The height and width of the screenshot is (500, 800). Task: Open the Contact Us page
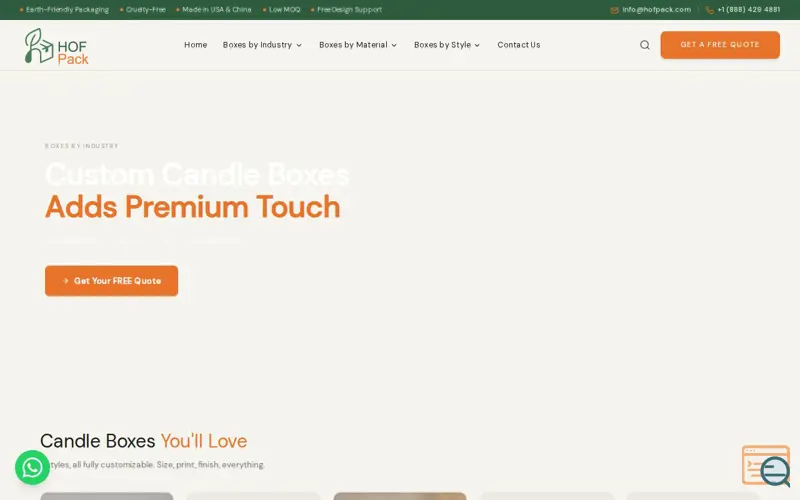[x=518, y=45]
